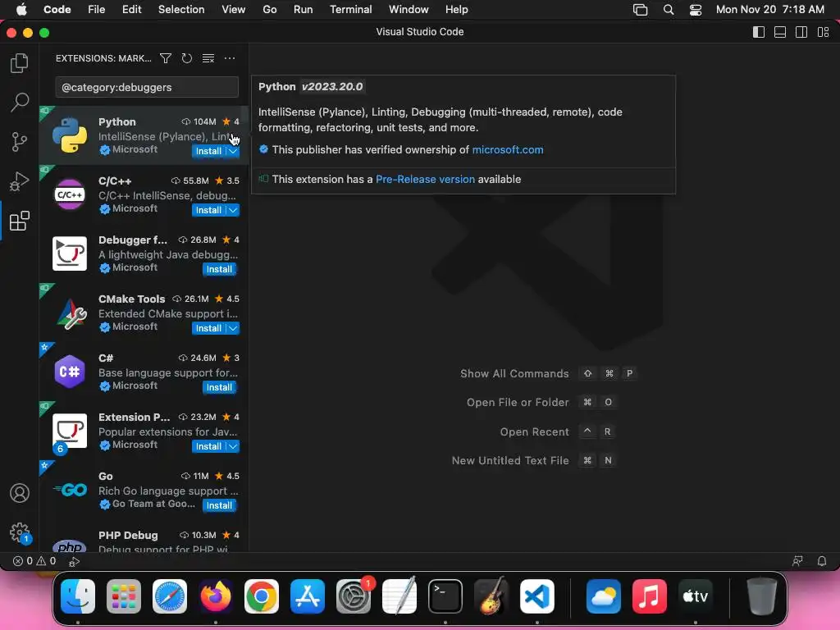Launch Firefox from the dock
840x630 pixels.
(x=216, y=596)
